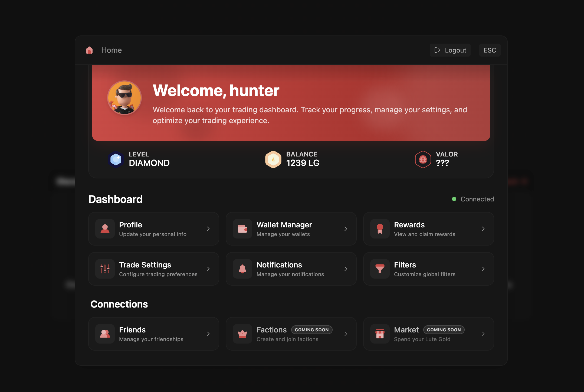Expand the Friends card chevron arrow
This screenshot has height=392, width=584.
(x=208, y=334)
